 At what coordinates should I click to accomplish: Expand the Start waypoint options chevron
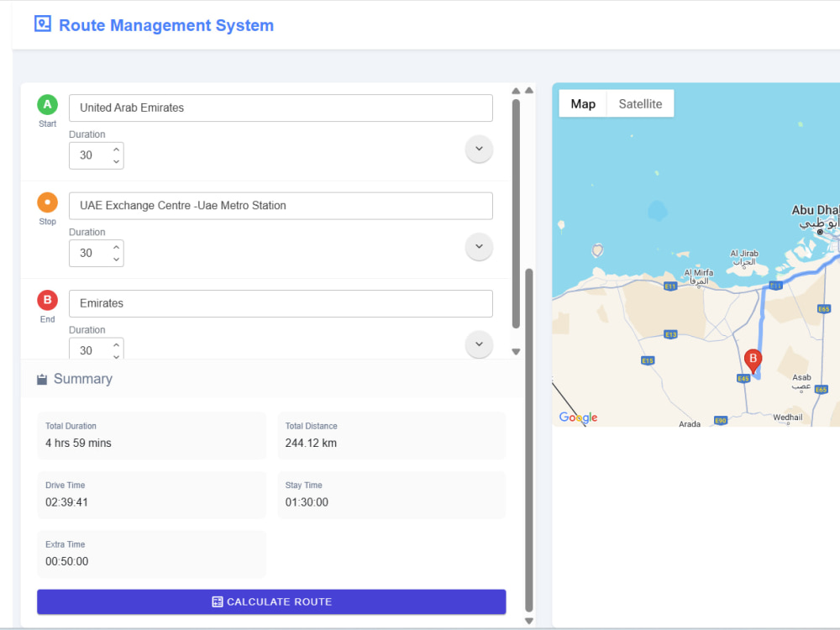coord(479,149)
